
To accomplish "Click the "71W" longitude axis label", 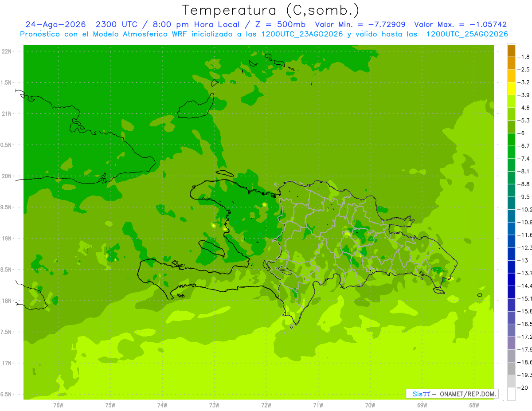I will click(x=318, y=405).
